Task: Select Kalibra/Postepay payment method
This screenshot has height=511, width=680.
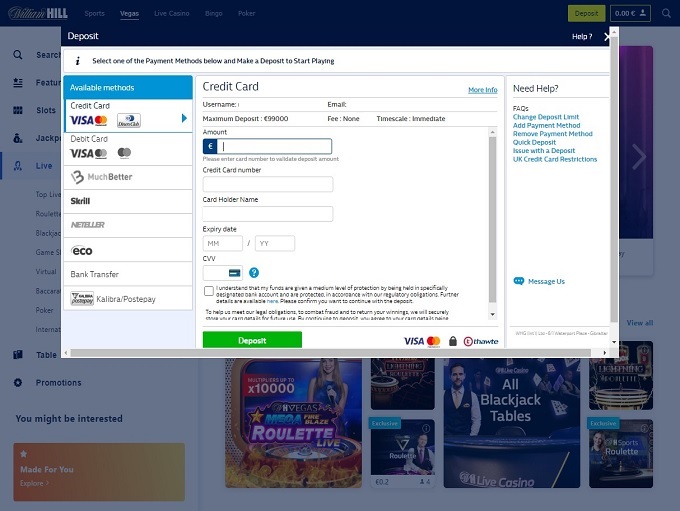Action: (128, 298)
